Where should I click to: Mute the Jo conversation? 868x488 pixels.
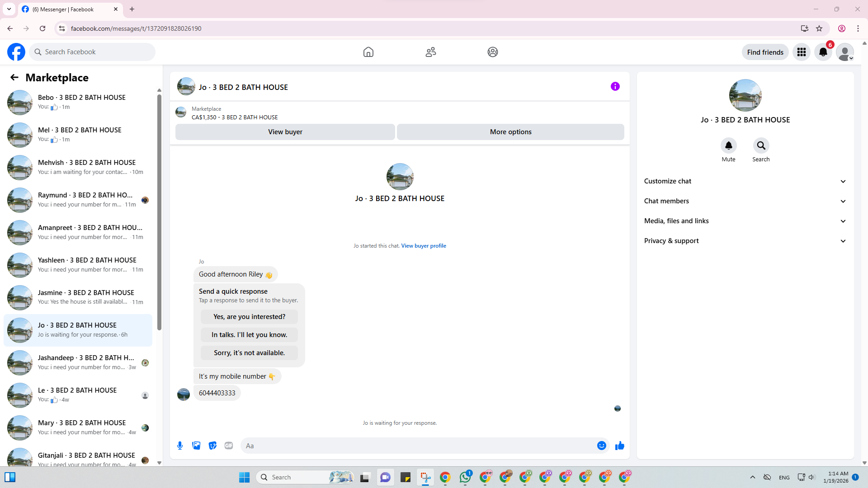click(729, 145)
